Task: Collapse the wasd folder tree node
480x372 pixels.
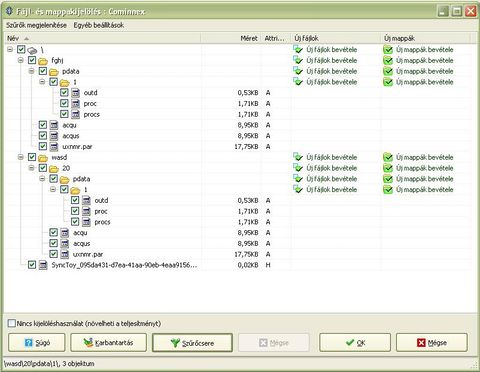Action: [21, 157]
